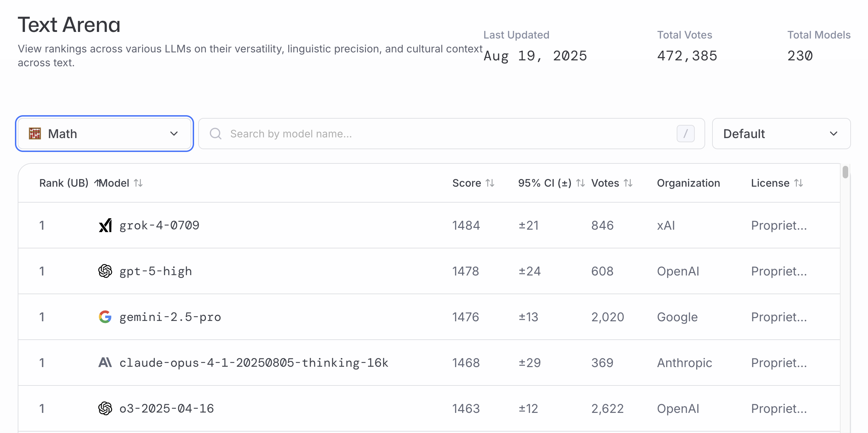Click the xAI organization cell
Viewport: 868px width, 433px height.
(666, 226)
